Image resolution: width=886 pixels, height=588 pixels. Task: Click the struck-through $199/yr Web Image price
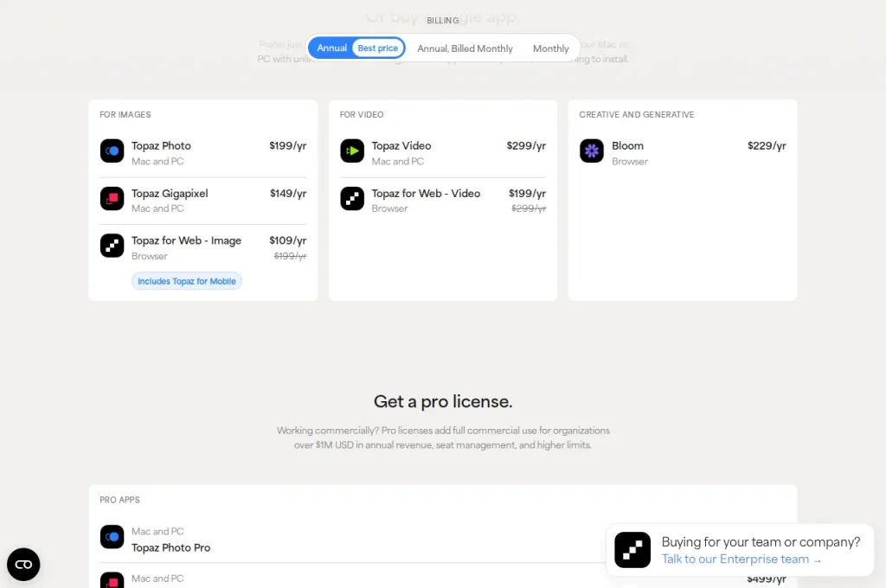(290, 257)
